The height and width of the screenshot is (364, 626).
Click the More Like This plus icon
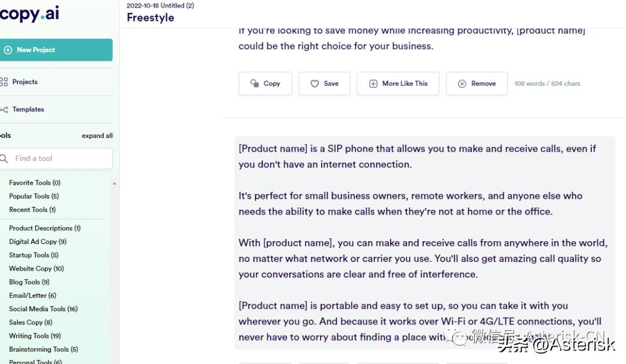tap(373, 83)
